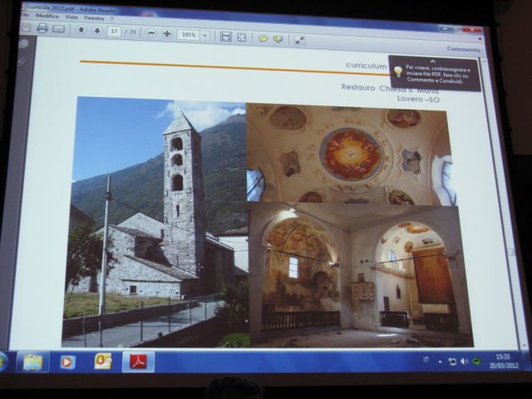Click the IT language indicator in tray
Viewport: 532px width, 399px height.
[426, 360]
